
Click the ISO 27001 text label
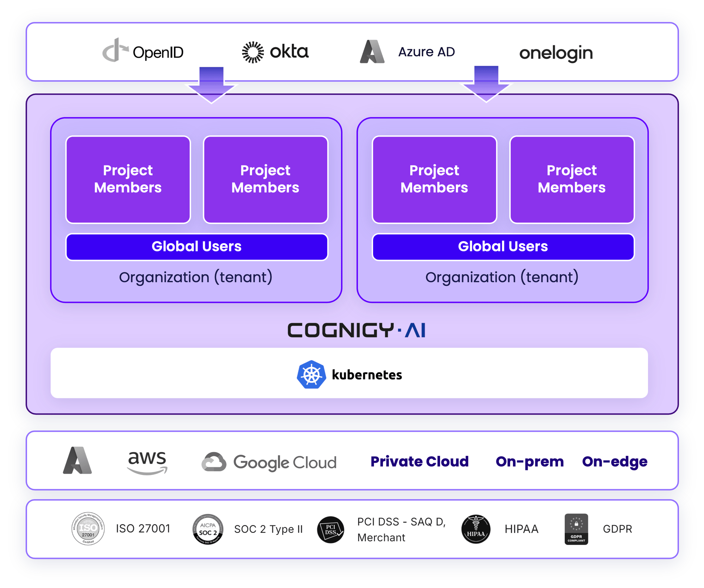pyautogui.click(x=143, y=528)
